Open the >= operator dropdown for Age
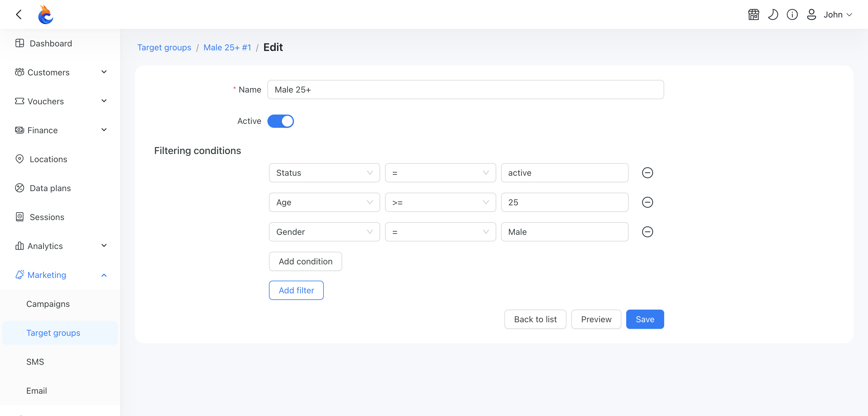The height and width of the screenshot is (416, 868). (x=440, y=203)
